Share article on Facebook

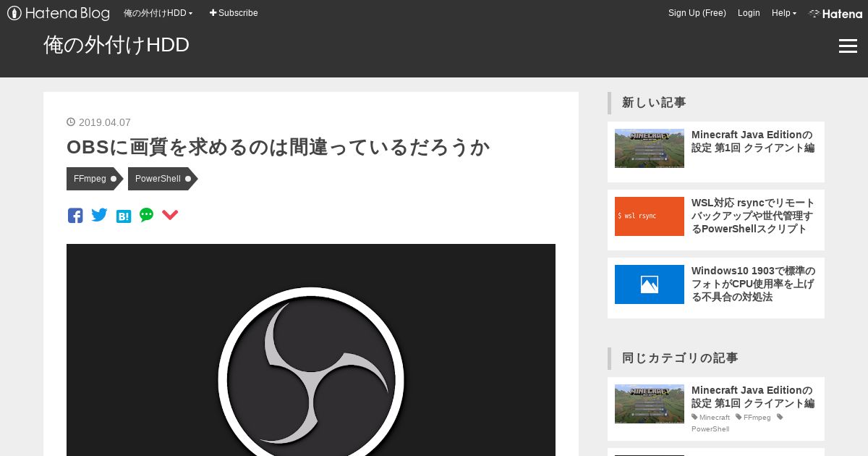(x=75, y=215)
